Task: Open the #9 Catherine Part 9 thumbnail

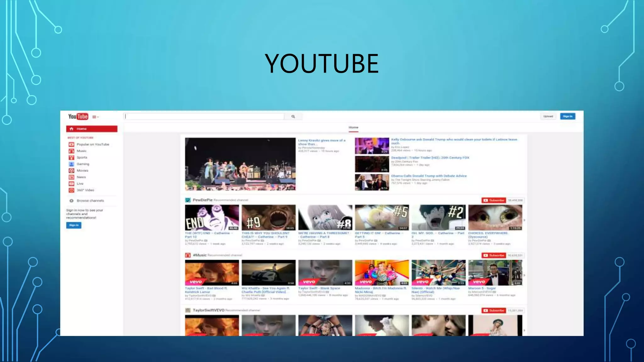Action: (269, 217)
